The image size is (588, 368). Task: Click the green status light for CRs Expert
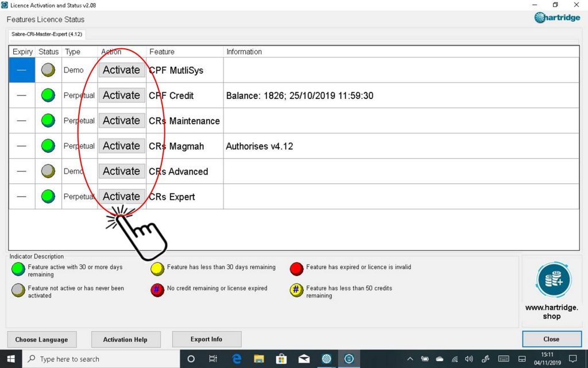point(48,197)
